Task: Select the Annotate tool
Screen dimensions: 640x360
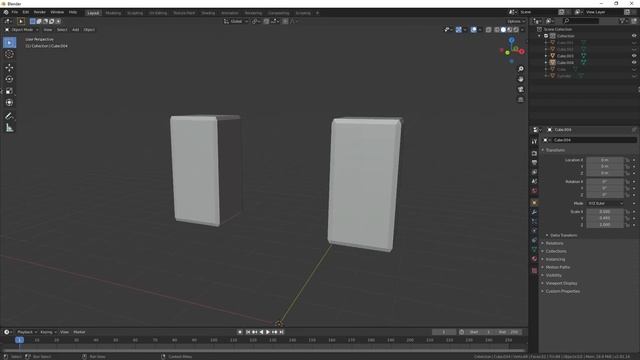Action: point(9,116)
